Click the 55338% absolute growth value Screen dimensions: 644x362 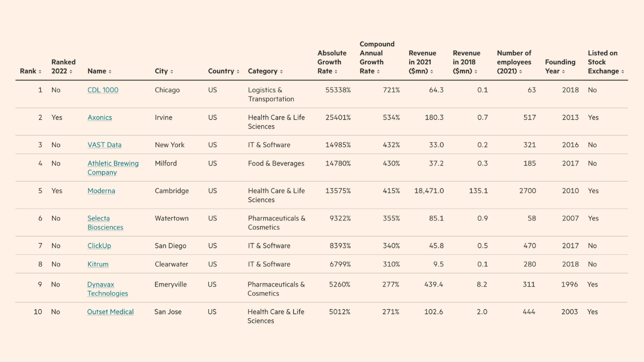click(x=338, y=90)
